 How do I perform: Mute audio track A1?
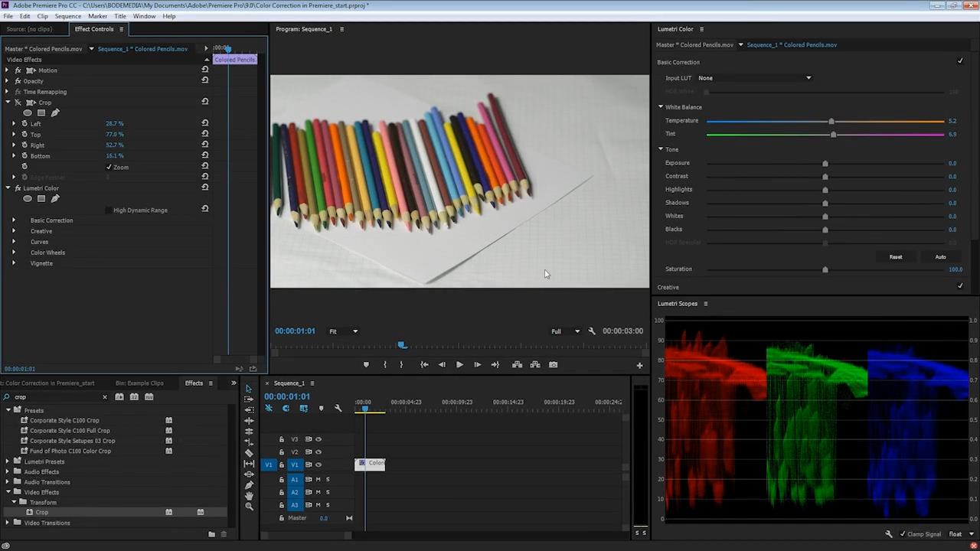pos(318,480)
